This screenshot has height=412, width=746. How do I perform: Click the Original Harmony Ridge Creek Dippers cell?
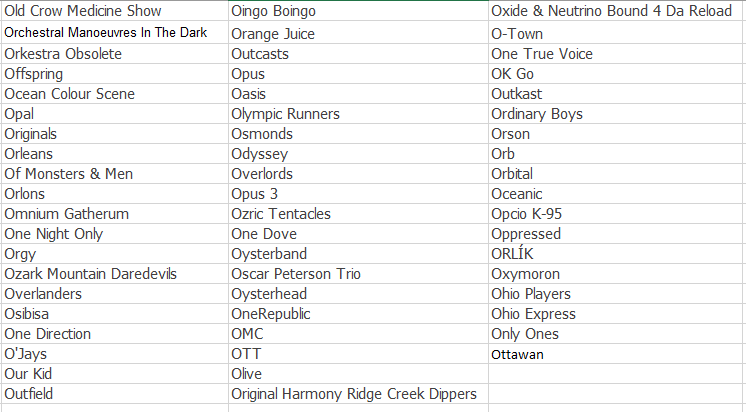(358, 393)
